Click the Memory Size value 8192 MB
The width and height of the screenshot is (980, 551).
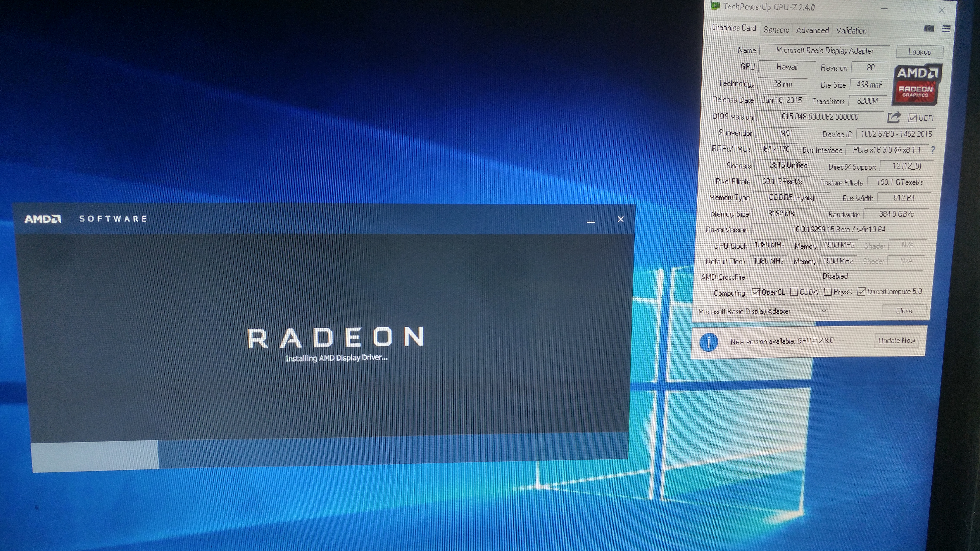(781, 214)
